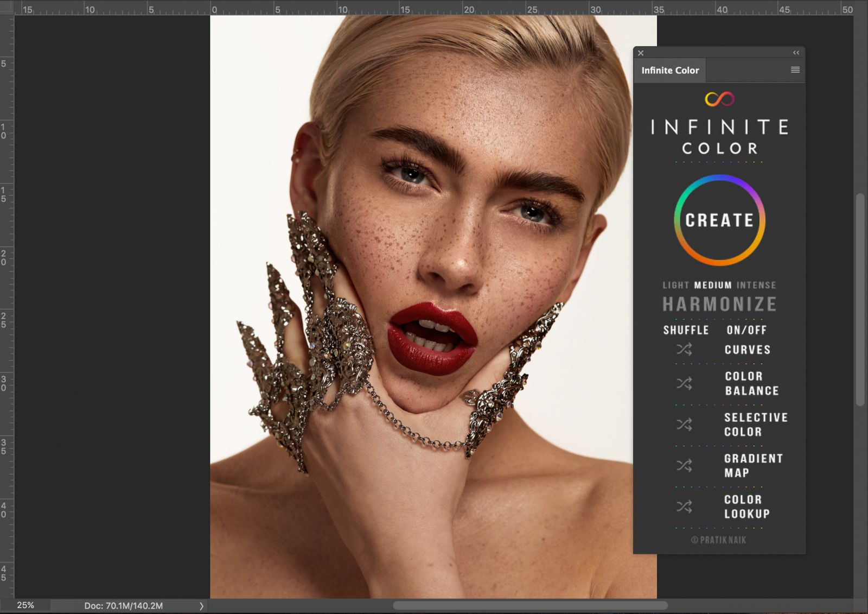Collapse the panel with the double-arrow icon
868x614 pixels.
tap(795, 52)
